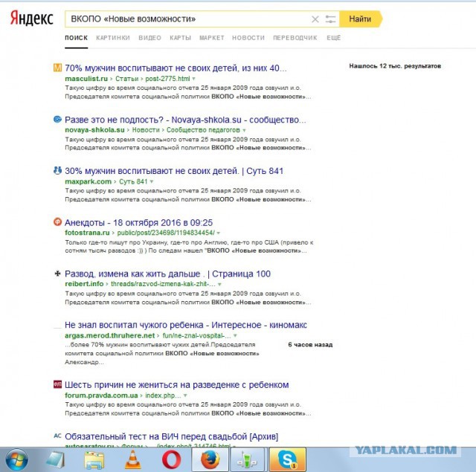Click the reibert.info favicon
The width and height of the screenshot is (476, 472).
tap(57, 274)
